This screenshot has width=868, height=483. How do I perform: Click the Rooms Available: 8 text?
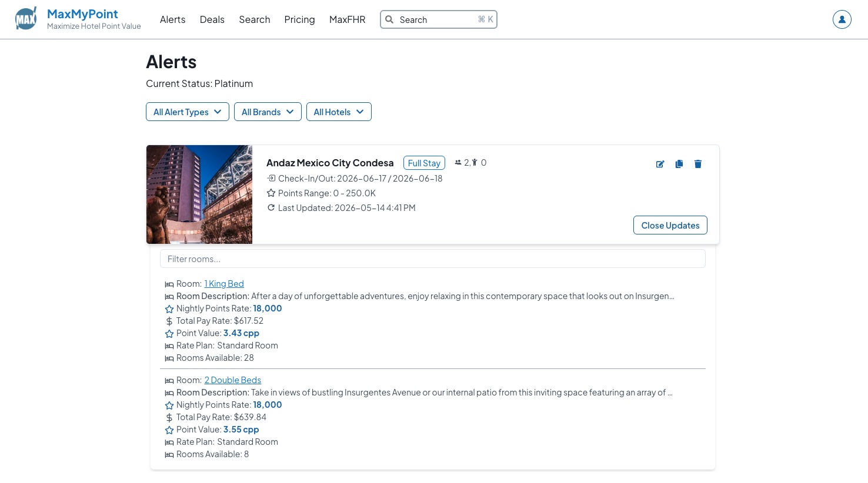pyautogui.click(x=213, y=454)
